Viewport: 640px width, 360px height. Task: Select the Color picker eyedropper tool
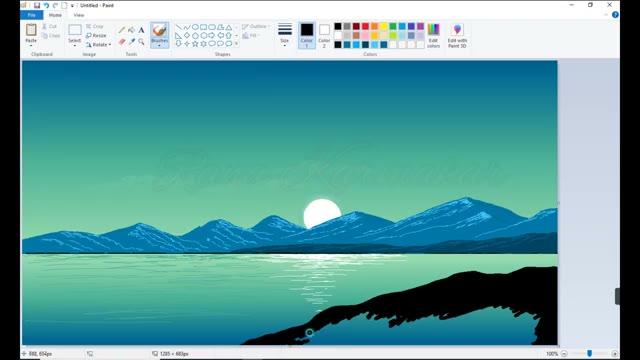pyautogui.click(x=131, y=41)
